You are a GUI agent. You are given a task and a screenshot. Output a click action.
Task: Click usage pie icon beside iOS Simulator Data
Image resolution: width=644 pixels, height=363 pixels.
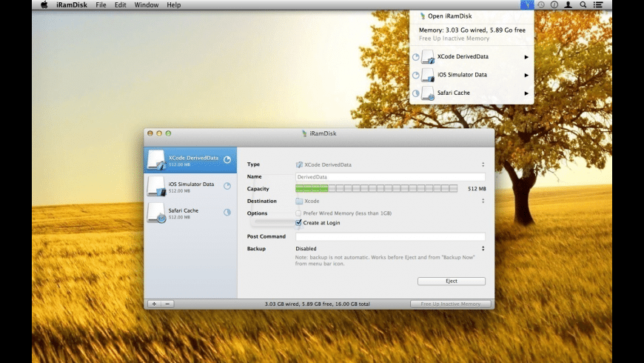(227, 186)
